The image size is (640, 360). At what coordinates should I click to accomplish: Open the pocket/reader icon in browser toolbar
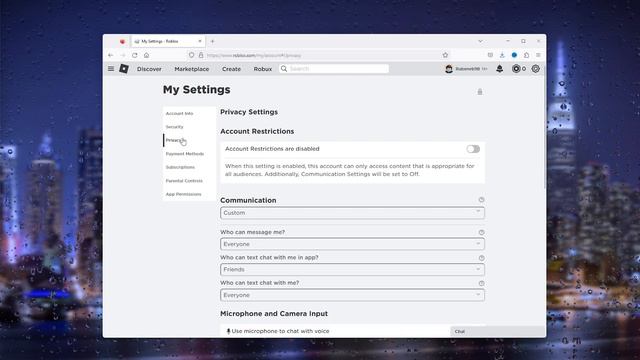coord(490,55)
